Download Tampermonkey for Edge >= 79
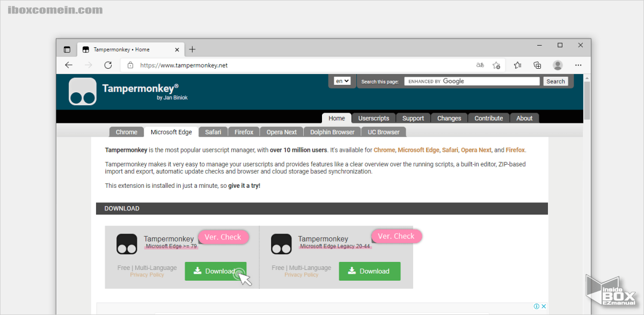 point(215,271)
